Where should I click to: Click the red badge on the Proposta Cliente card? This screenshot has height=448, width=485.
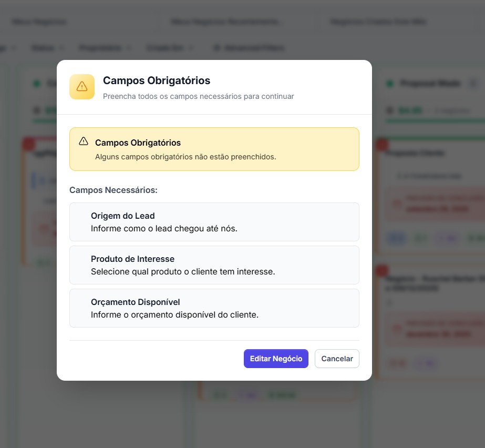coord(382,145)
